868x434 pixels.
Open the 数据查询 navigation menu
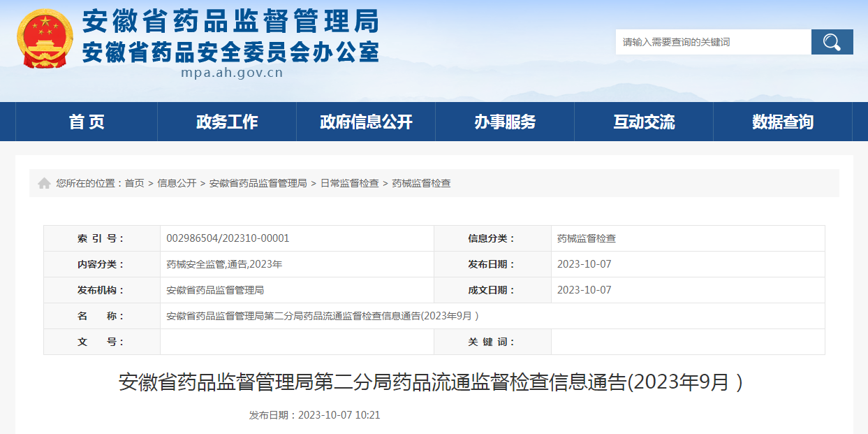pos(781,121)
